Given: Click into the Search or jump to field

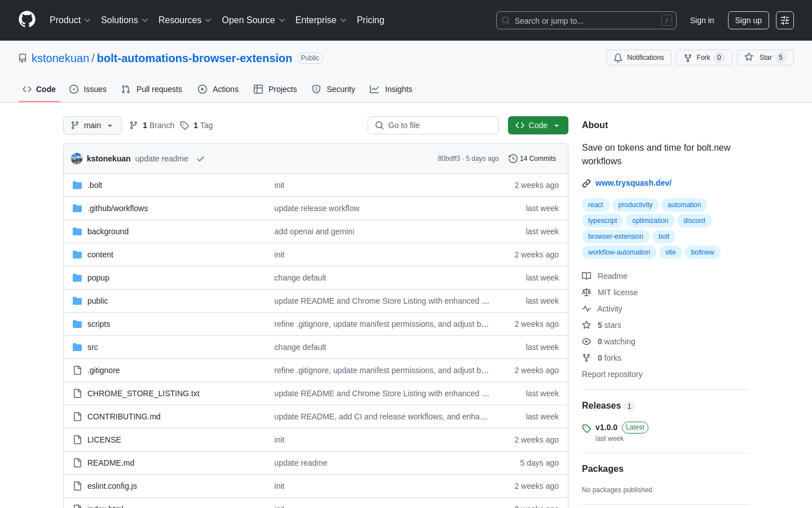Looking at the screenshot, I should point(586,20).
